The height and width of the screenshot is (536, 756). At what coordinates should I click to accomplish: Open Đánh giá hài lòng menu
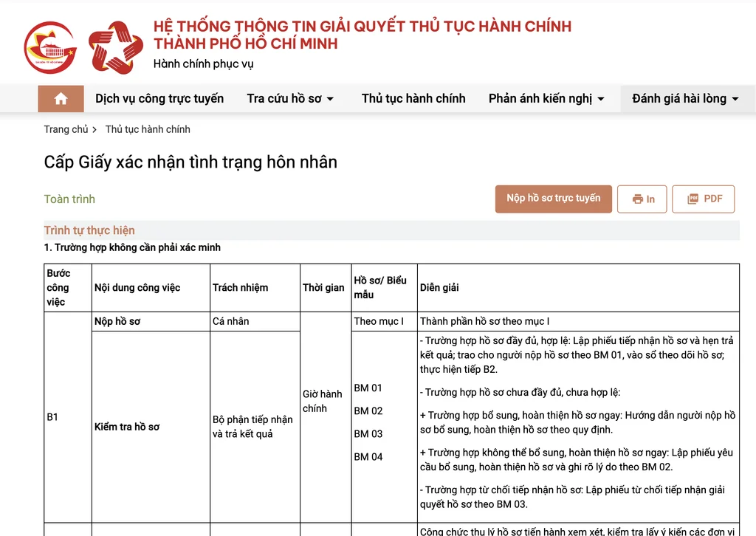tap(685, 98)
